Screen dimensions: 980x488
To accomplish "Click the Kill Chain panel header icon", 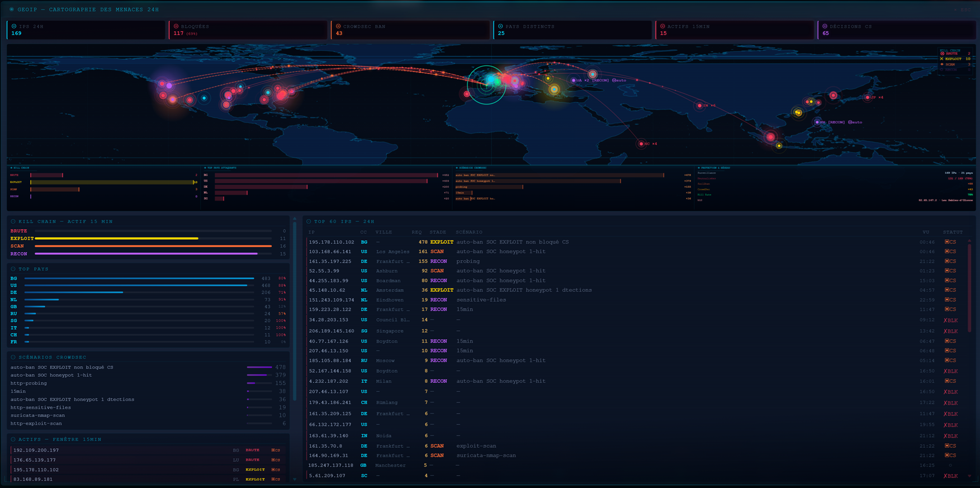I will tap(13, 221).
